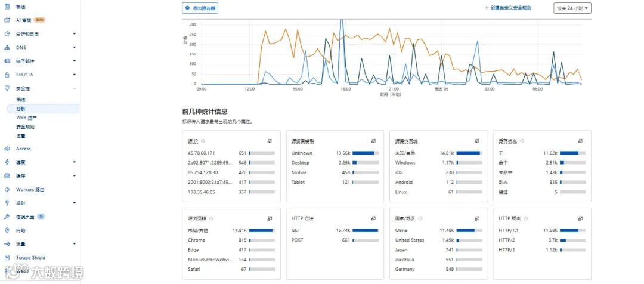This screenshot has width=644, height=284.
Task: Open the Access menu label
Action: [23, 149]
